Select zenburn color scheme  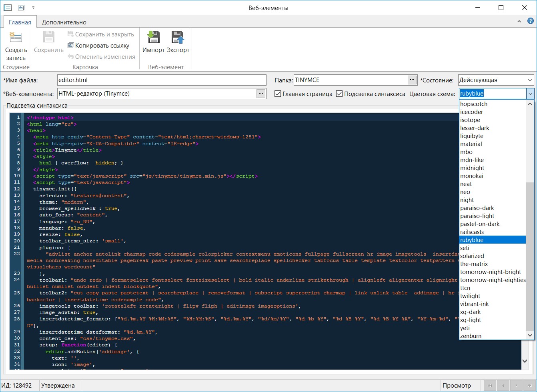pyautogui.click(x=493, y=336)
